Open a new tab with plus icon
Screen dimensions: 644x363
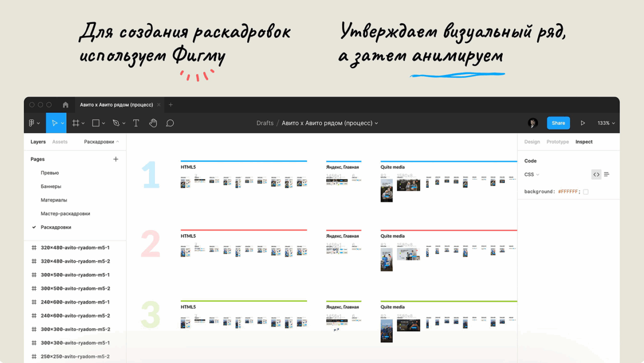click(x=171, y=105)
